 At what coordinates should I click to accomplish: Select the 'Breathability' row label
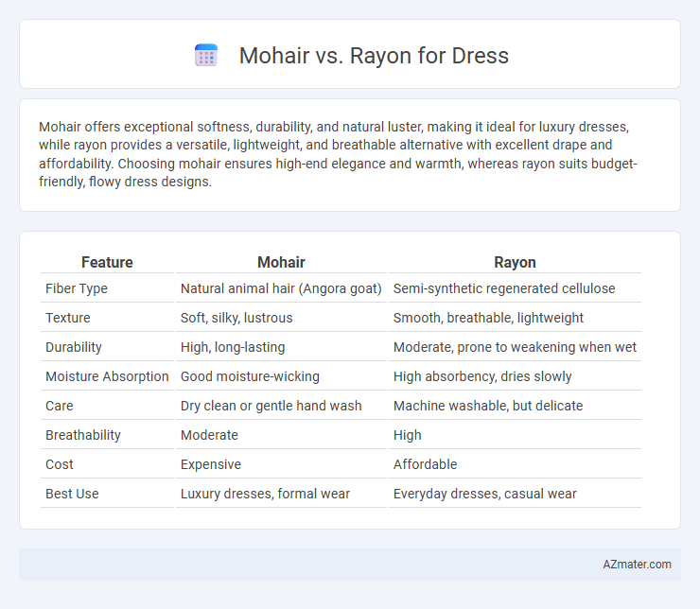(x=83, y=435)
